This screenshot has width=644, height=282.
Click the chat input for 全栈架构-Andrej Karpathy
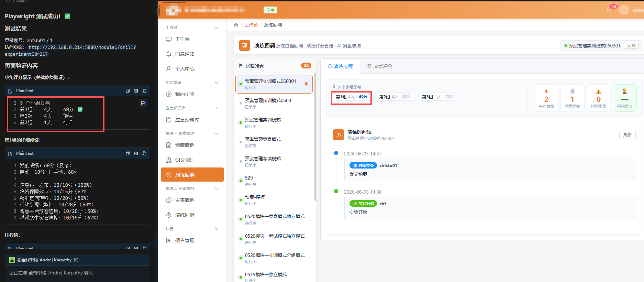coord(77,273)
